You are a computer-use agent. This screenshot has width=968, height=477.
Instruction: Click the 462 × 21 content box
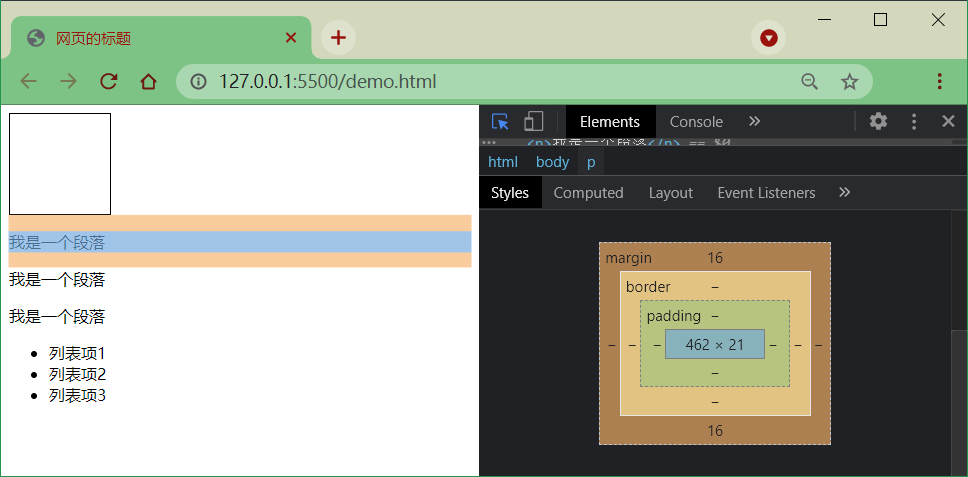(715, 344)
